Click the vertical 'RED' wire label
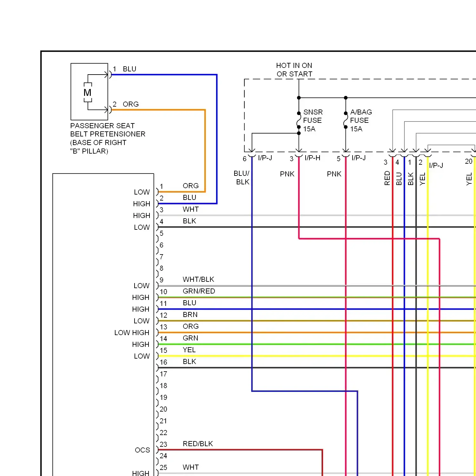 [x=387, y=178]
